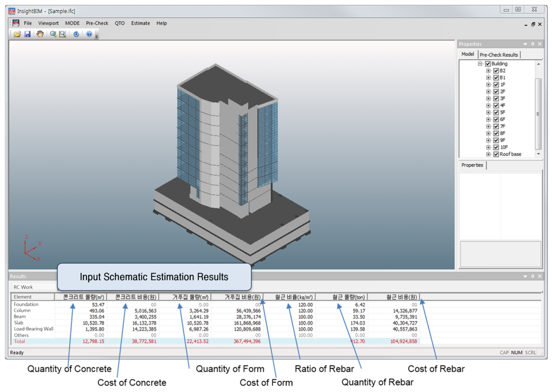Select the Foundation row label
This screenshot has width=552, height=392.
click(26, 305)
